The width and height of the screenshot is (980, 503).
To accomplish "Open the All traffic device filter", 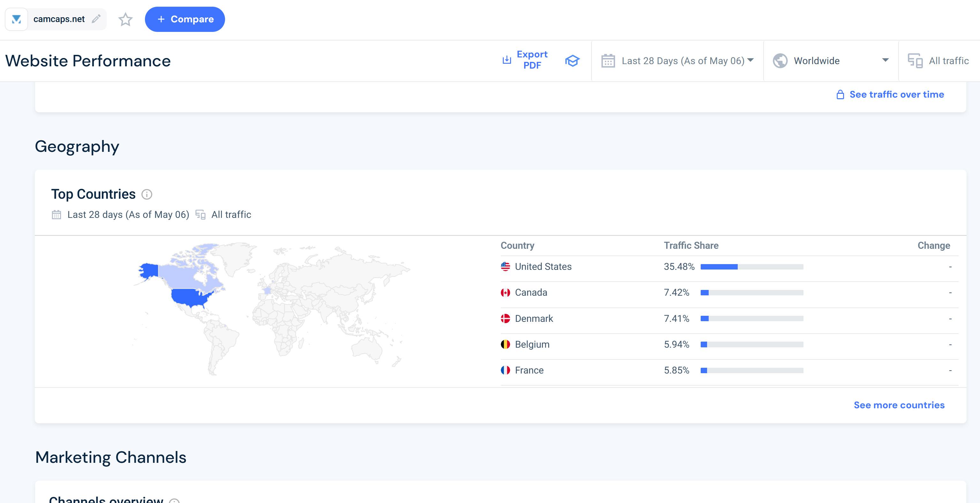I will click(x=948, y=61).
